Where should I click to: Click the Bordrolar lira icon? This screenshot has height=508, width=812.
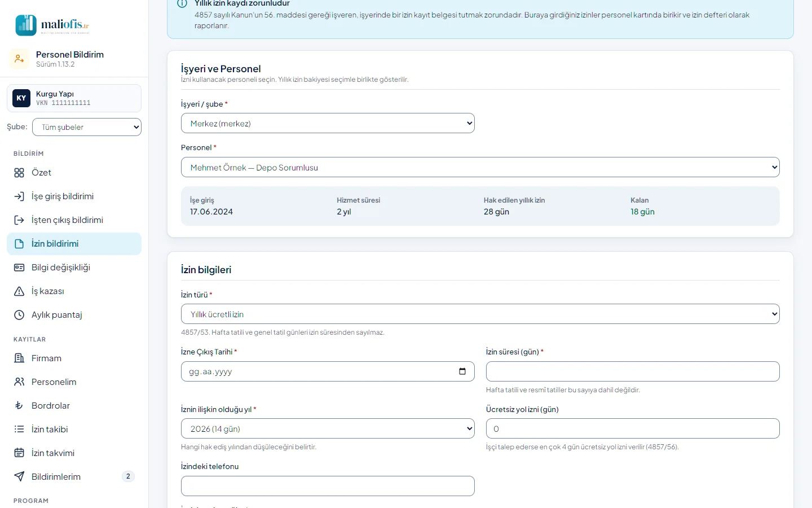click(19, 406)
